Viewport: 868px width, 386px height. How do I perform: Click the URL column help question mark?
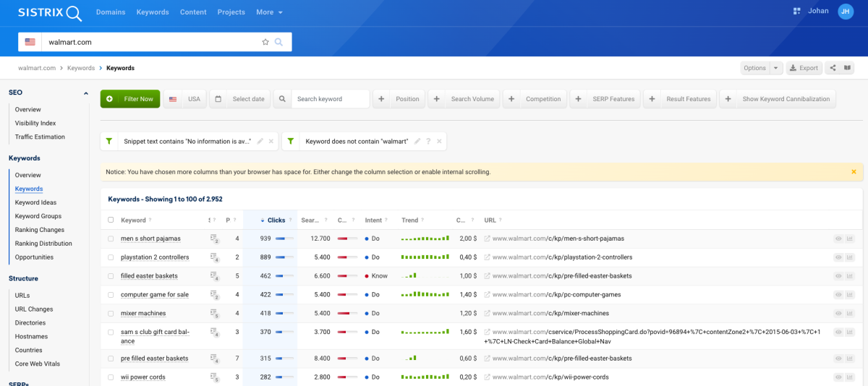[501, 220]
